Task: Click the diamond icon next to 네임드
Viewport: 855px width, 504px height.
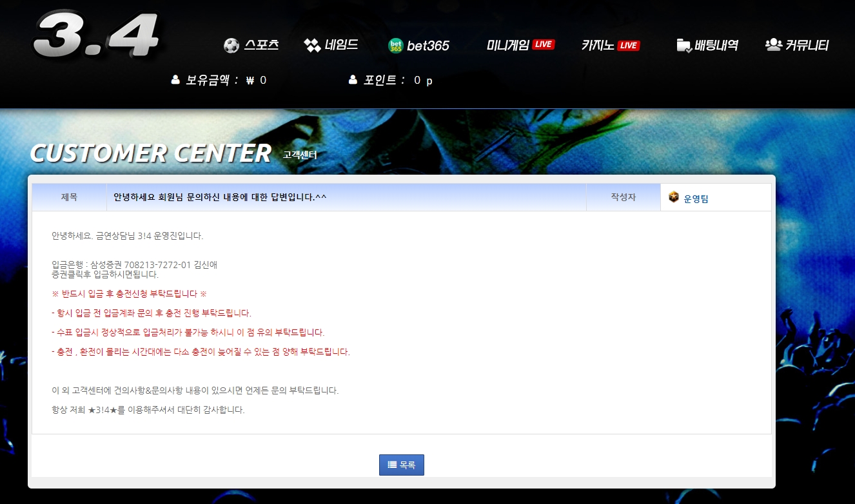Action: [x=312, y=46]
